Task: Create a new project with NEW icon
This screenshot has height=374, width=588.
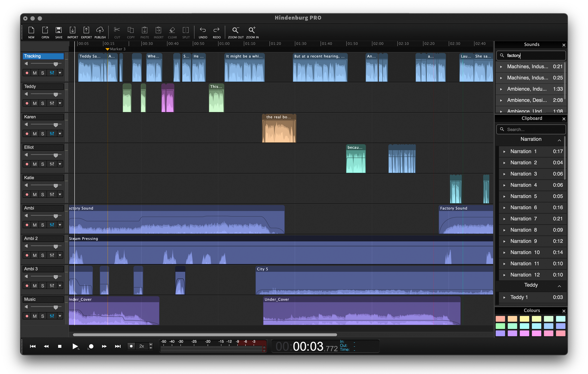Action: pyautogui.click(x=31, y=32)
